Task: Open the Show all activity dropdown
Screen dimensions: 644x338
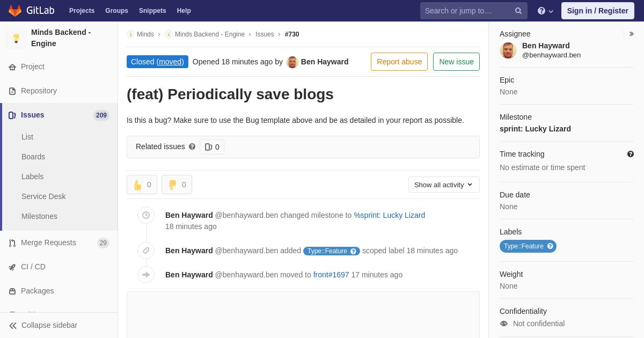Action: click(444, 185)
